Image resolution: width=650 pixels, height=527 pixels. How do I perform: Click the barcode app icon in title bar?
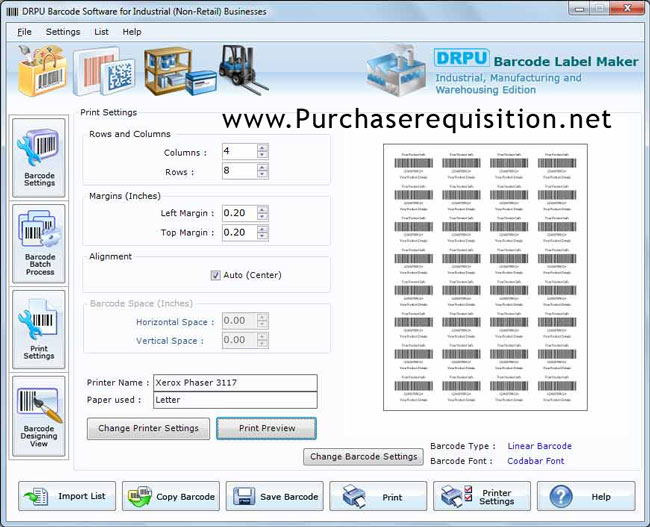(12, 12)
